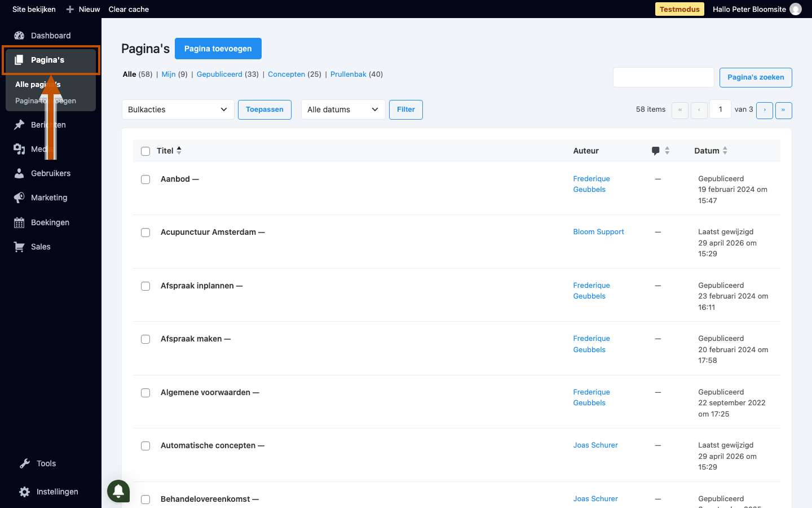Click the Gebruikers person icon

[19, 173]
